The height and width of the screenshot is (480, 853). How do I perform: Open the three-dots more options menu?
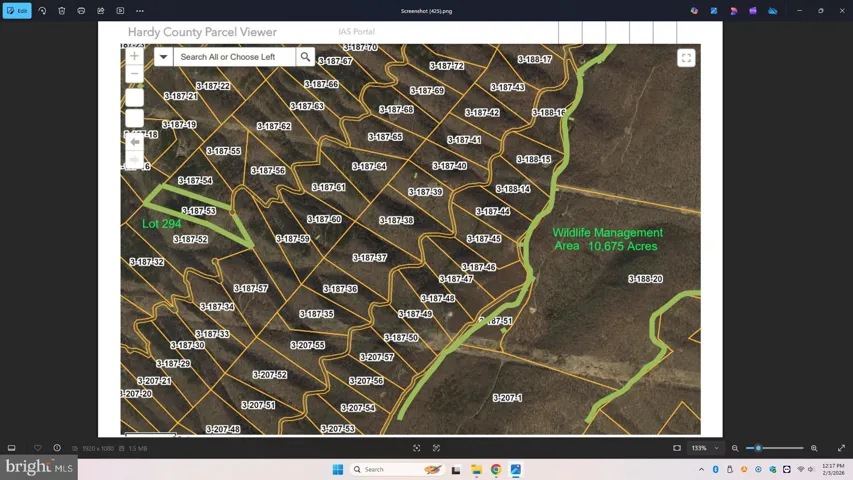[x=140, y=11]
